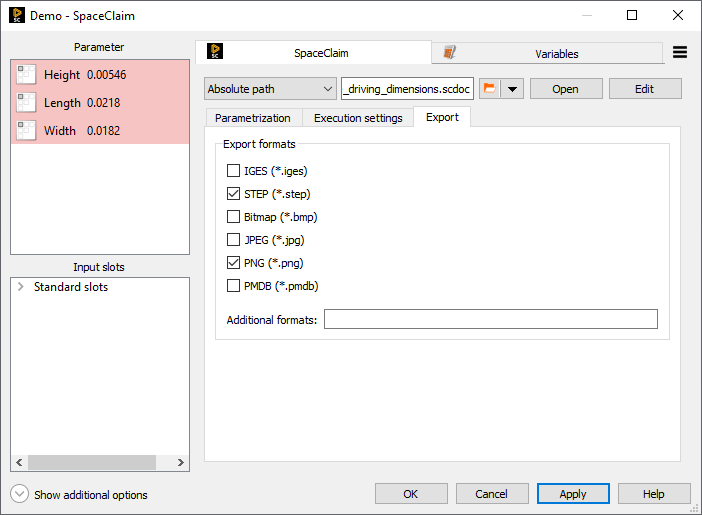
Task: Open the Execution settings tab
Action: coord(358,118)
